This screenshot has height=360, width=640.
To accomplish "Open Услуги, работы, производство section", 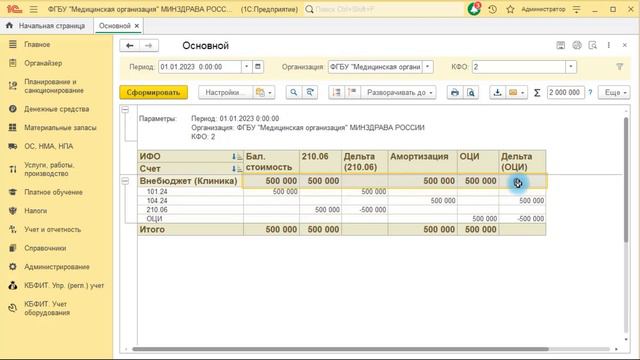I will (x=49, y=169).
